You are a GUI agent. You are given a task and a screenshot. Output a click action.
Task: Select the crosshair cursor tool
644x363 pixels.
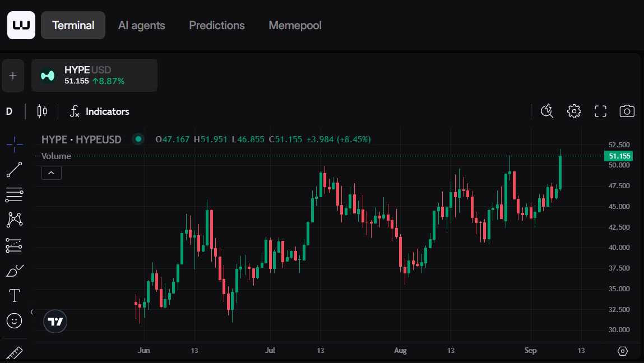click(x=14, y=144)
